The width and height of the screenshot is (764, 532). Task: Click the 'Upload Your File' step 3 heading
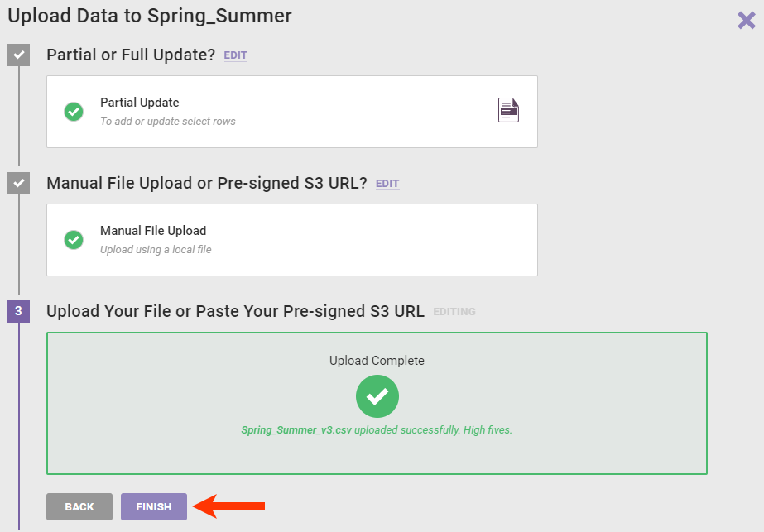click(235, 312)
